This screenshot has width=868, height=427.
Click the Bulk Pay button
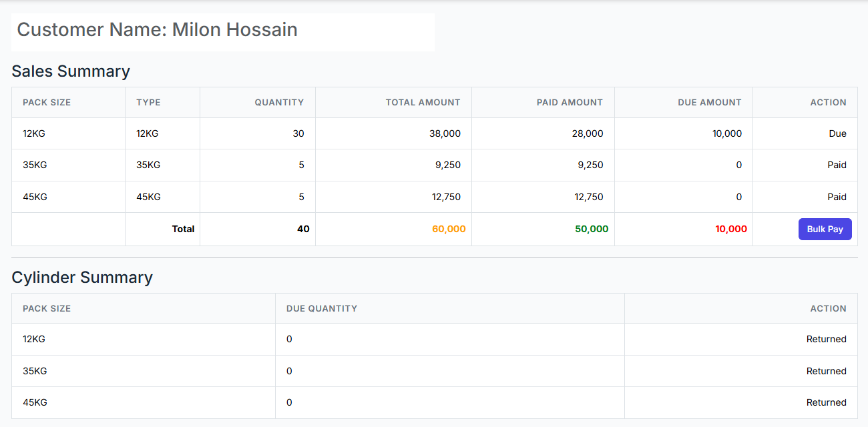point(825,229)
